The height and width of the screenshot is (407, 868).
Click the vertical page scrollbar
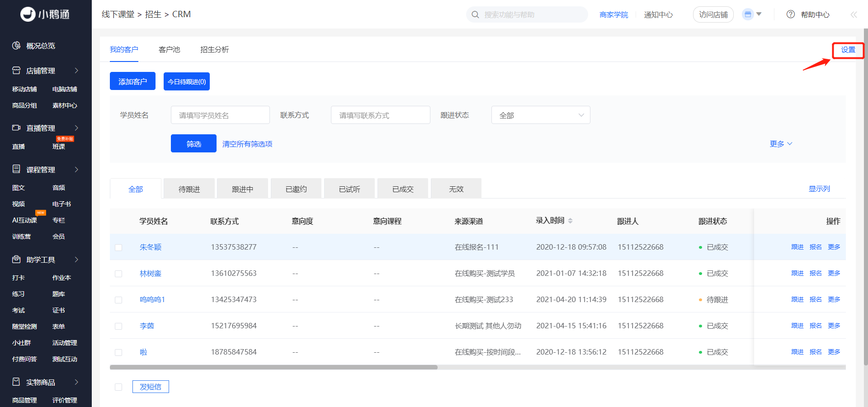pyautogui.click(x=866, y=197)
